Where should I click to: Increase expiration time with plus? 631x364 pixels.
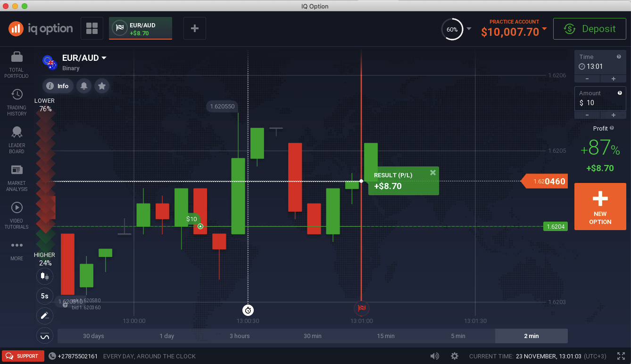click(614, 79)
